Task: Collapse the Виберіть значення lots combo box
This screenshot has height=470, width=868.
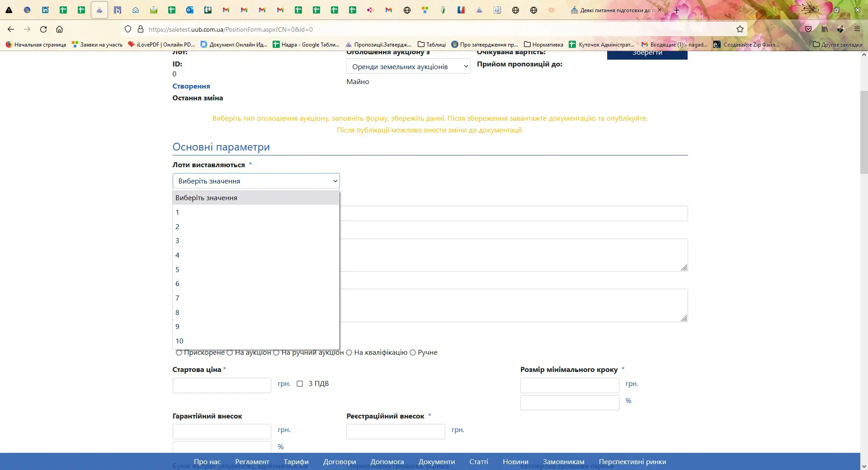Action: [256, 181]
